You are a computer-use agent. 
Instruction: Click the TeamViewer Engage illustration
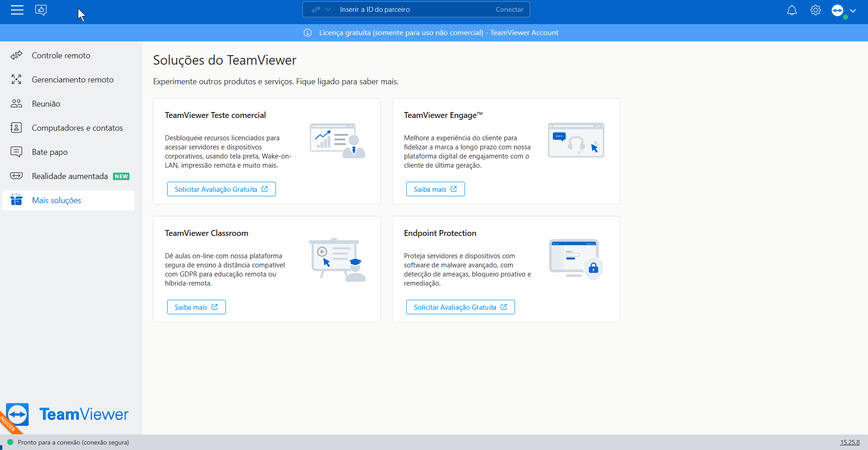click(x=576, y=140)
